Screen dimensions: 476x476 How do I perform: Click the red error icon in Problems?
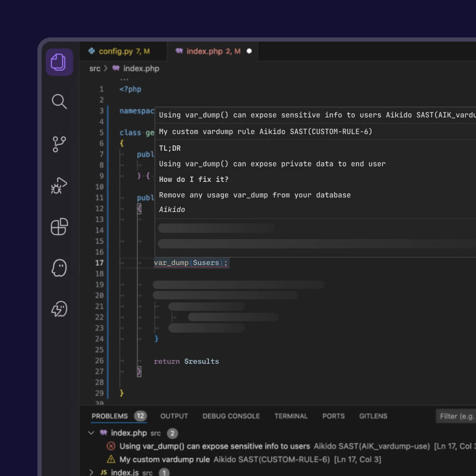pyautogui.click(x=111, y=446)
